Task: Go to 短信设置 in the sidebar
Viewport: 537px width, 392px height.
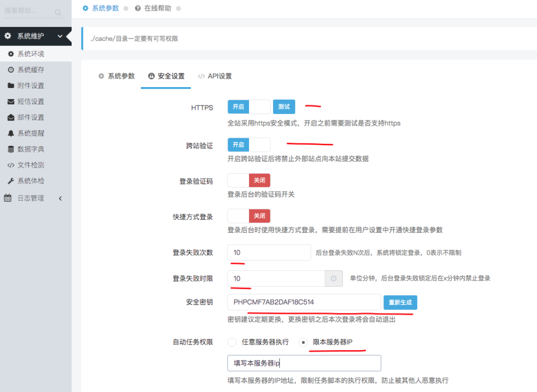Action: [x=27, y=101]
